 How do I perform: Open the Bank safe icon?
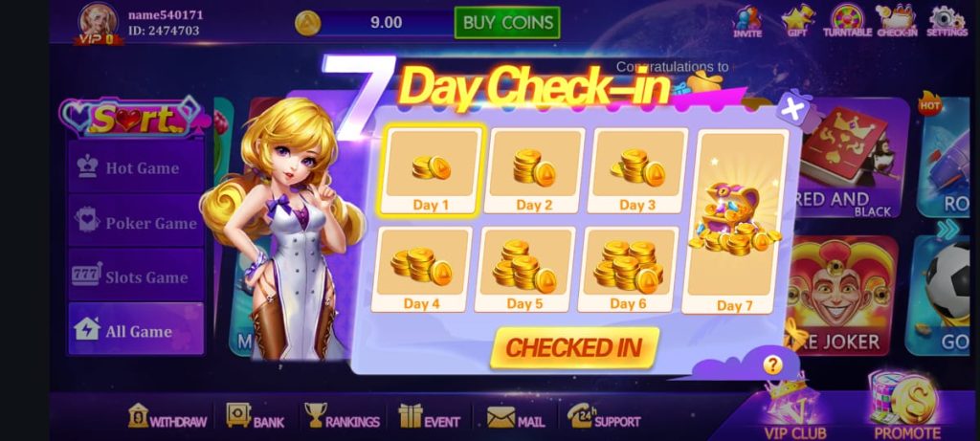255,416
